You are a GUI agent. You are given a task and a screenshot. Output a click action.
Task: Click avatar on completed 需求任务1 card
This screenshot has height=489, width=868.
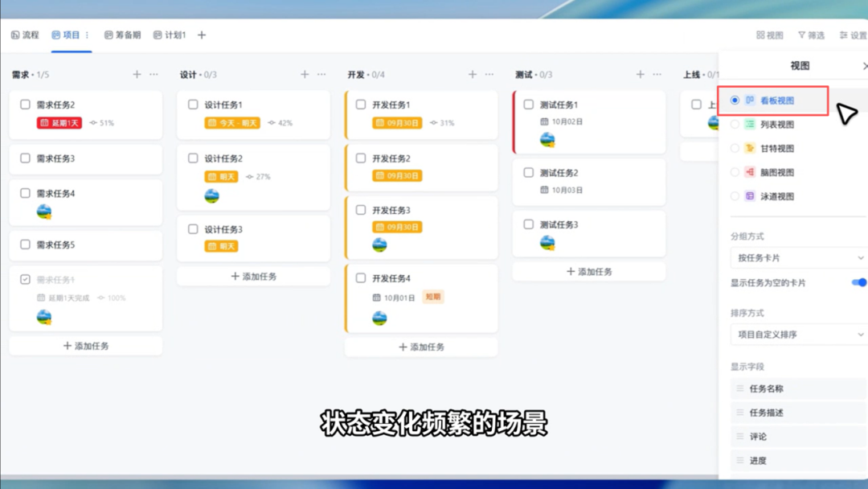click(43, 317)
